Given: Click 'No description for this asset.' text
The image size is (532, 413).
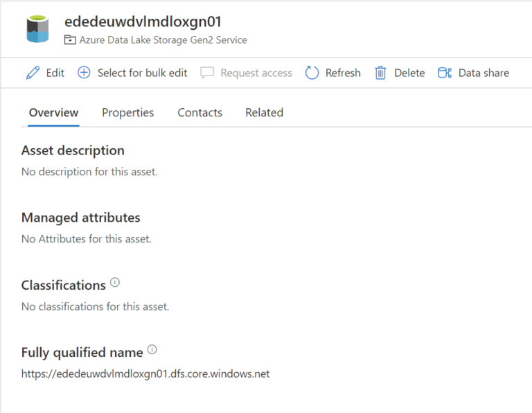Looking at the screenshot, I should pos(89,172).
